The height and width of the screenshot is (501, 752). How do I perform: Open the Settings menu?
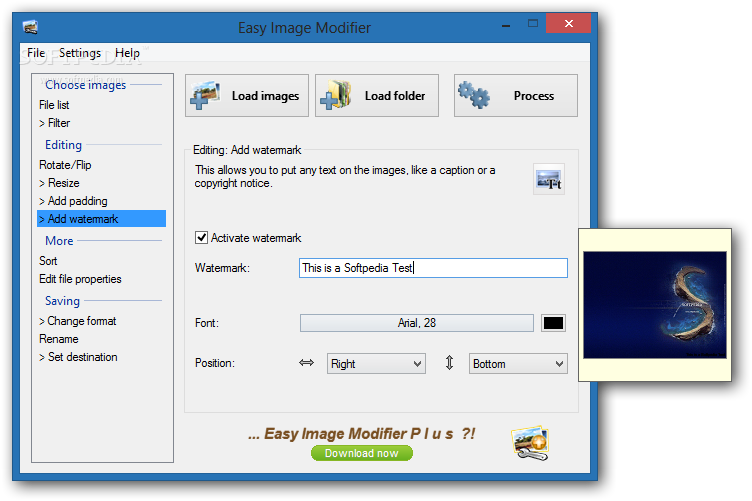[80, 53]
